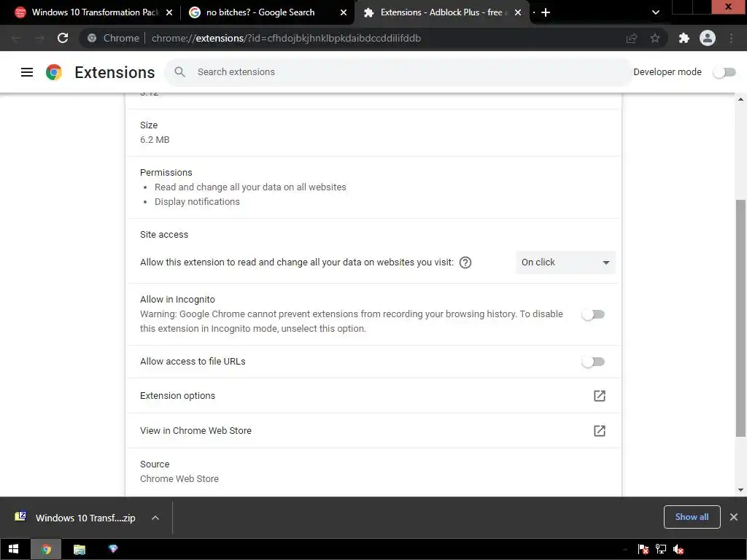
Task: Open the extensions puzzle icon in toolbar
Action: (x=684, y=38)
